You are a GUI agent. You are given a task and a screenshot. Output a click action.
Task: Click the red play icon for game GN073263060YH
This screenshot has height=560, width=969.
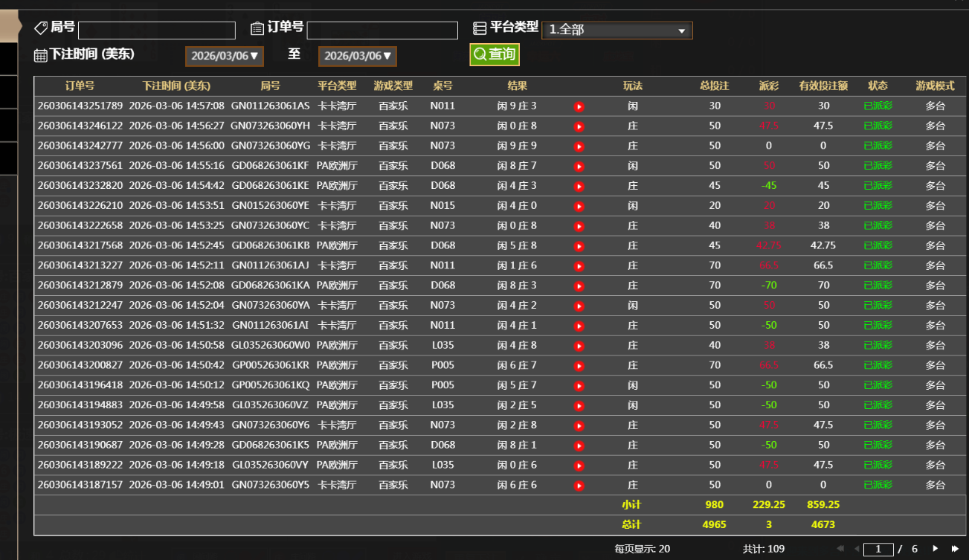point(579,126)
